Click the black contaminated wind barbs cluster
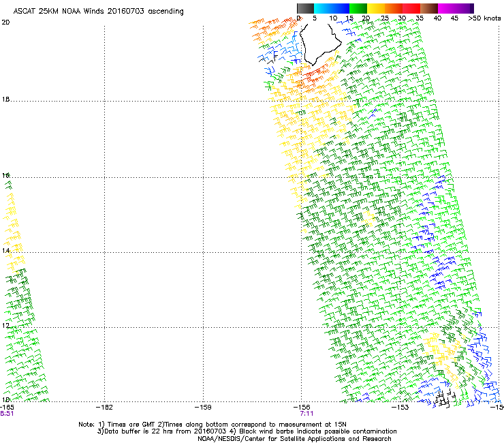504x443 pixels. [x=445, y=398]
